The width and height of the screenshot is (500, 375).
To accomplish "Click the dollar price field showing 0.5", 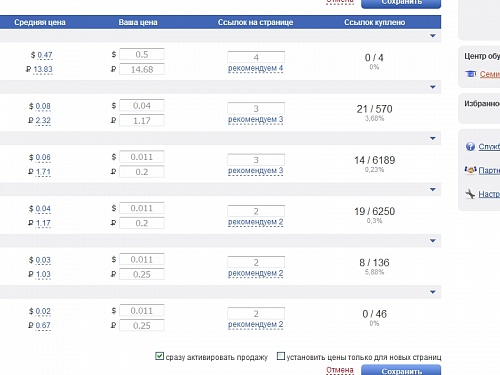I will tap(142, 54).
